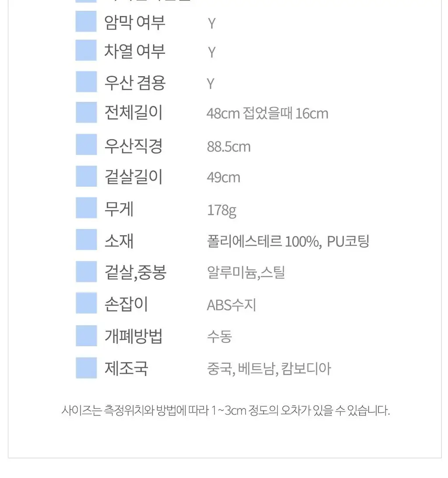Image resolution: width=448 pixels, height=478 pixels.
Task: Click the 폴리에스테르 100%, PU코팅 text
Action: click(288, 242)
